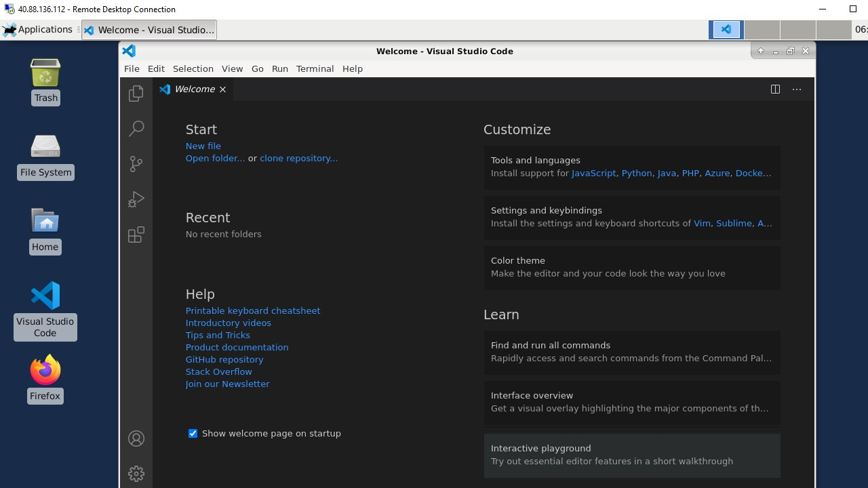Image resolution: width=868 pixels, height=488 pixels.
Task: Open the Applications menu in the panel
Action: click(x=38, y=30)
